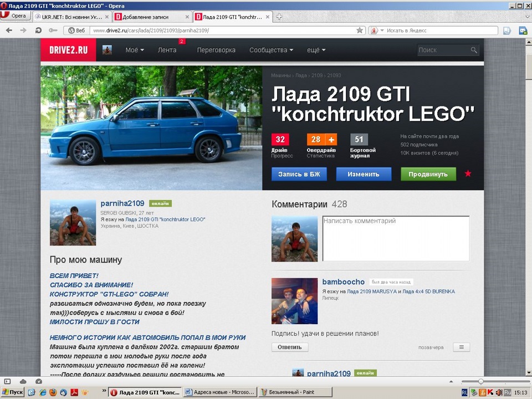Screen dimensions: 532x399
Task: Open the 2109 breadcrumb link
Action: pyautogui.click(x=317, y=75)
